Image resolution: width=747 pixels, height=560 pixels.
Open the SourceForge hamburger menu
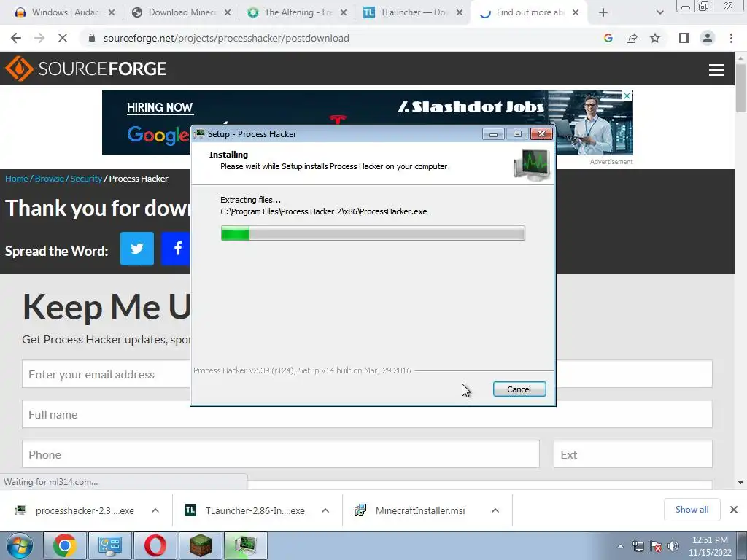(x=716, y=69)
